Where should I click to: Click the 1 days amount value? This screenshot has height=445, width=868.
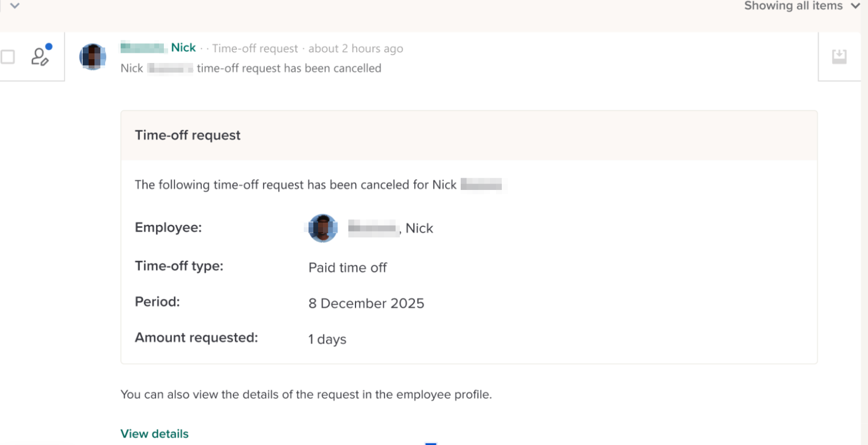[327, 339]
